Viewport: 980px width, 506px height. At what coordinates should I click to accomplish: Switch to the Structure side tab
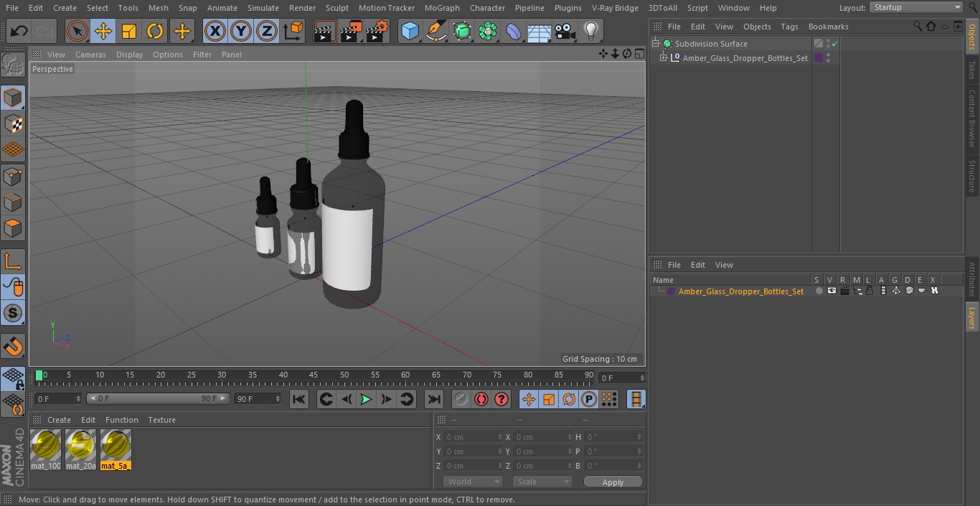(972, 177)
